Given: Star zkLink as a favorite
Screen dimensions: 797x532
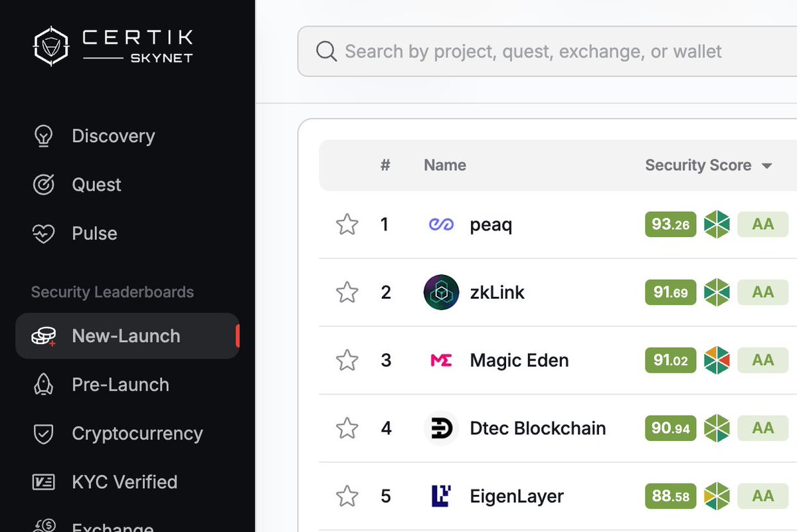Looking at the screenshot, I should point(347,292).
